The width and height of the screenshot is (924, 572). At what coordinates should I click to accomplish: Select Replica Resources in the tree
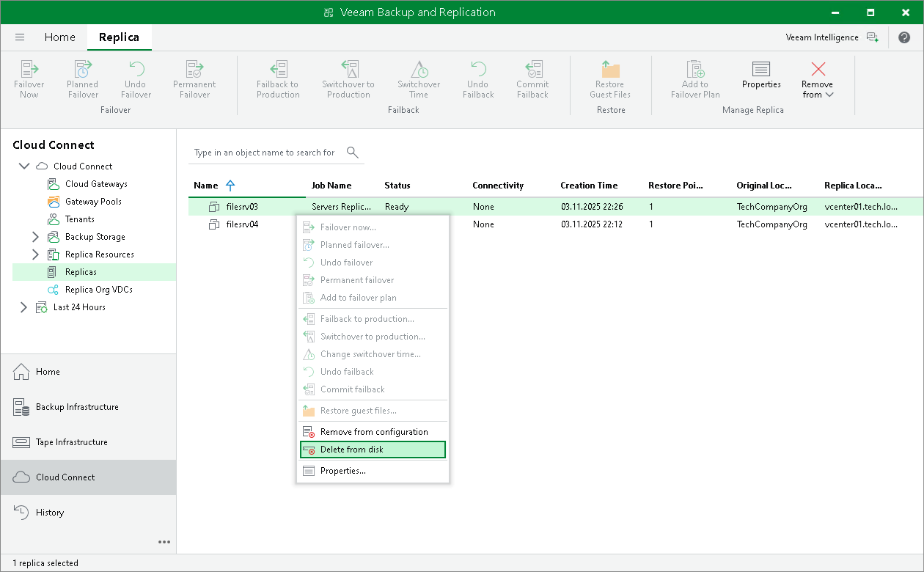pos(99,254)
